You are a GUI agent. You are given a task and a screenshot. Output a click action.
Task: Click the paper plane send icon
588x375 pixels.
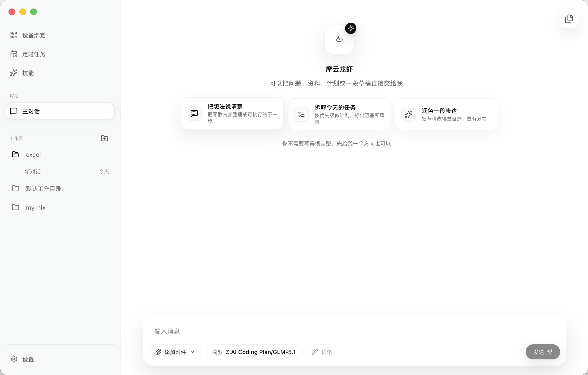click(x=550, y=352)
